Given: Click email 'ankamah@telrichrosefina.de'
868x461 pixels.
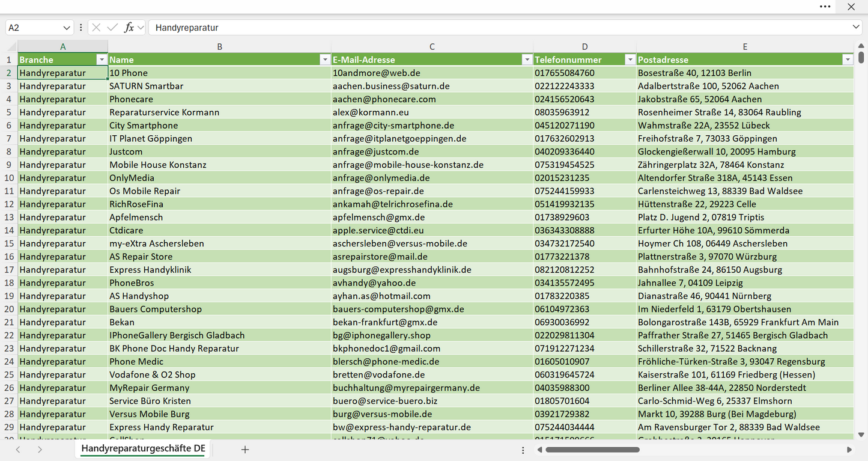Looking at the screenshot, I should (393, 204).
